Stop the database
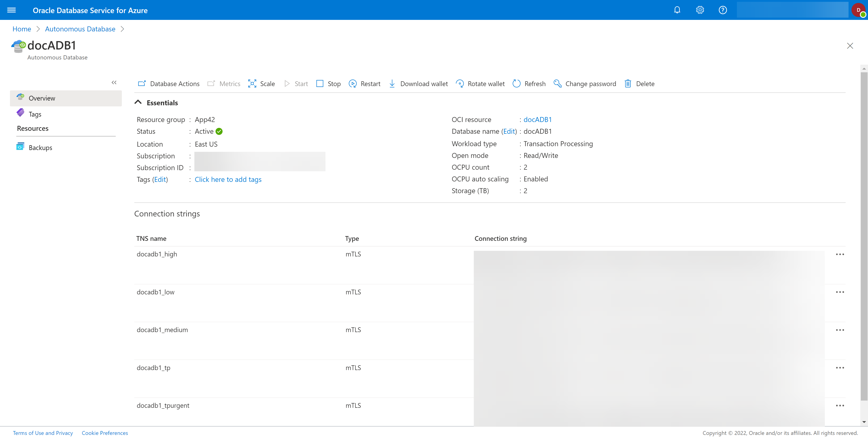 [x=328, y=84]
